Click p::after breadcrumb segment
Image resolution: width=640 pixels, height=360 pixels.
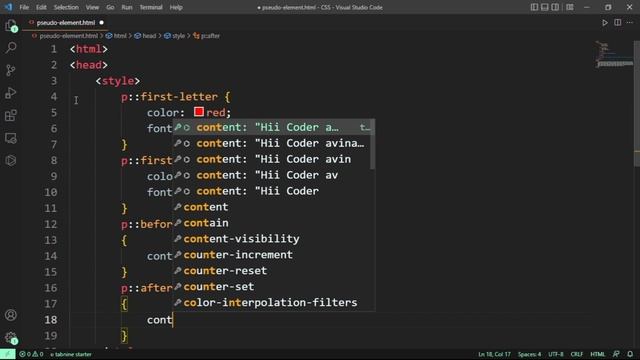coord(207,36)
